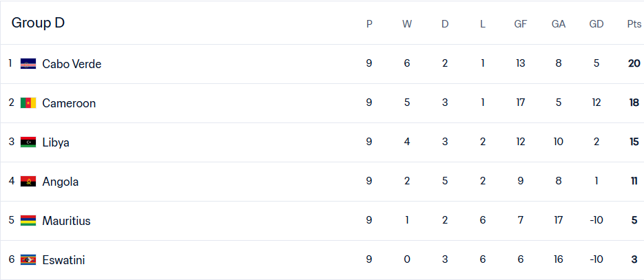Click the Pts column header
644x280 pixels.
tap(634, 24)
